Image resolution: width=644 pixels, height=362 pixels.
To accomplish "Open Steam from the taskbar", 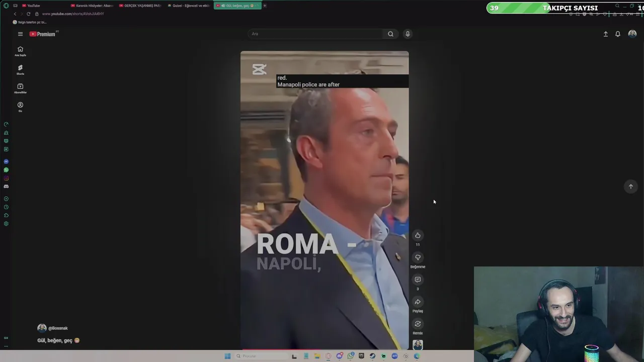I will pos(372,356).
